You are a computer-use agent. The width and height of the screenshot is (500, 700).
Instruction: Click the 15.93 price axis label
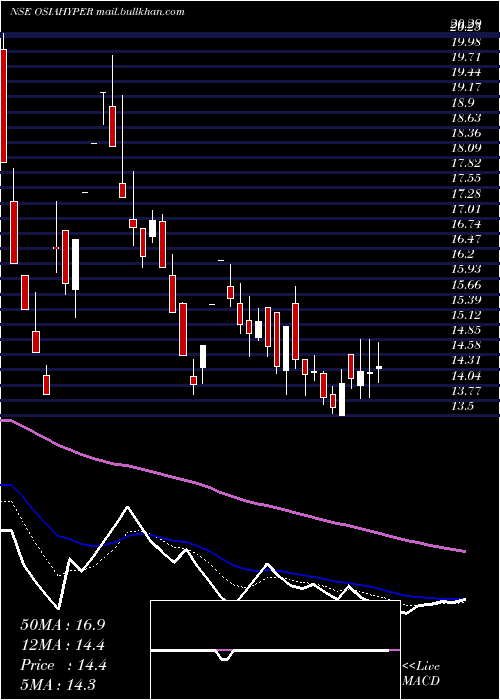pos(466,269)
